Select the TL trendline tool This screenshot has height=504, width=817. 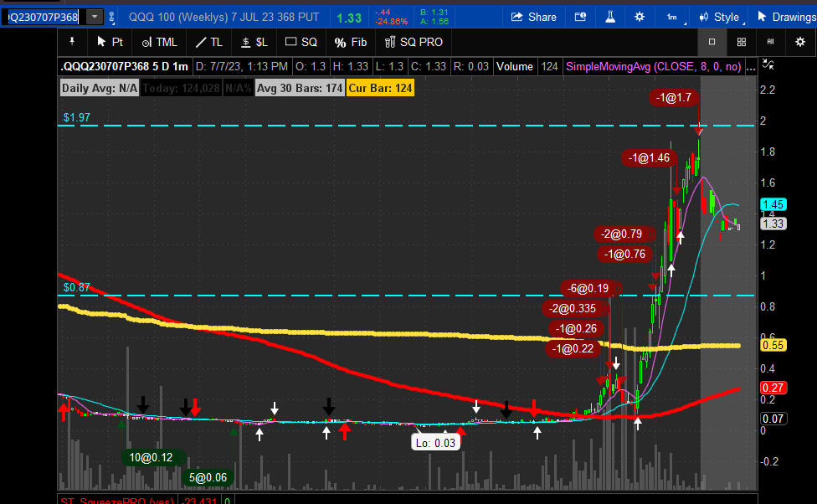[209, 42]
